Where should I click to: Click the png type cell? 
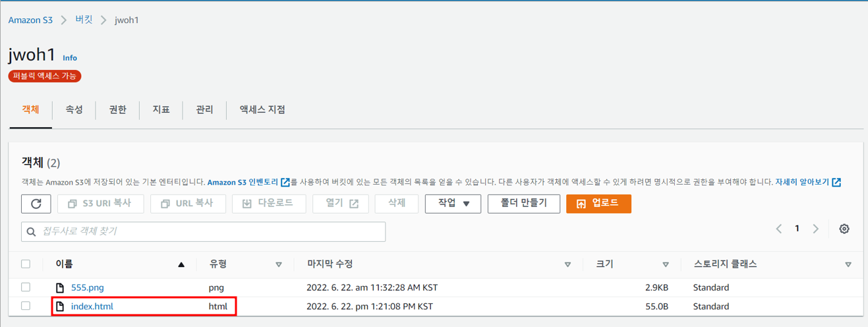click(217, 288)
